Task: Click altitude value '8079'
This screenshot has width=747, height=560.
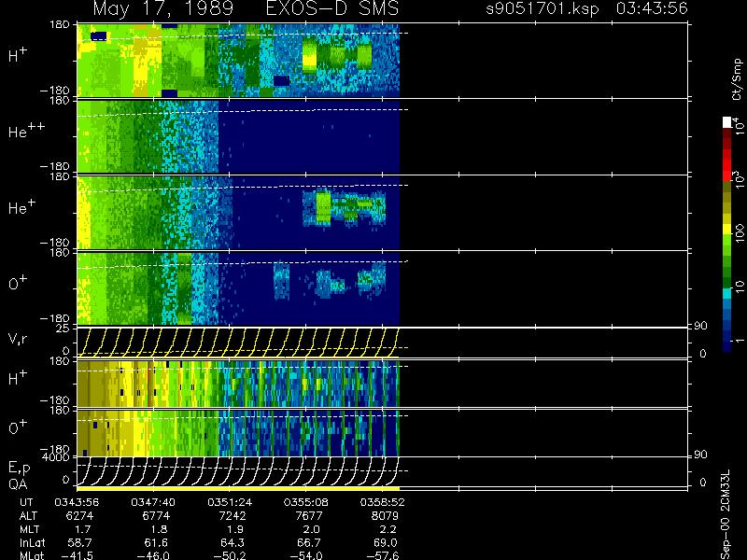Action: [x=385, y=516]
